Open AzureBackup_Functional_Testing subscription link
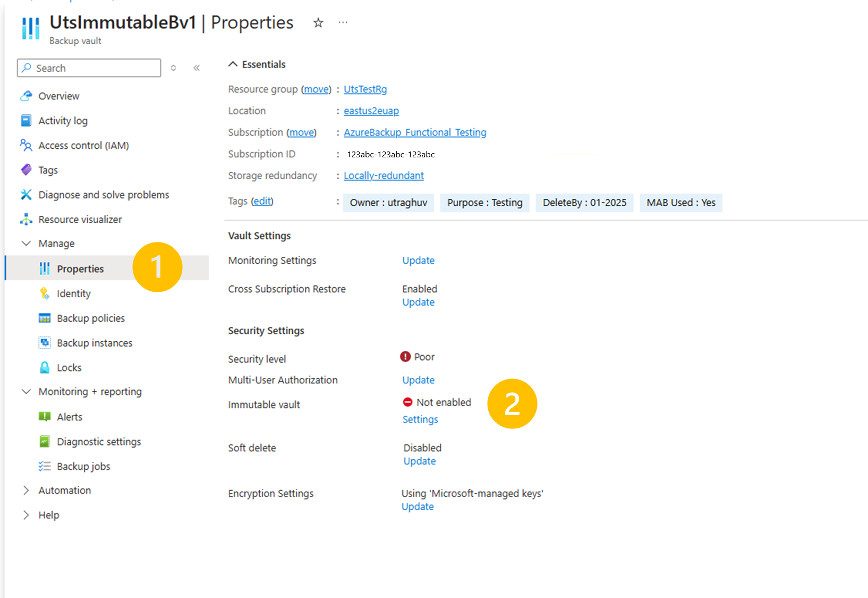Screen dimensions: 868x598 (x=415, y=132)
